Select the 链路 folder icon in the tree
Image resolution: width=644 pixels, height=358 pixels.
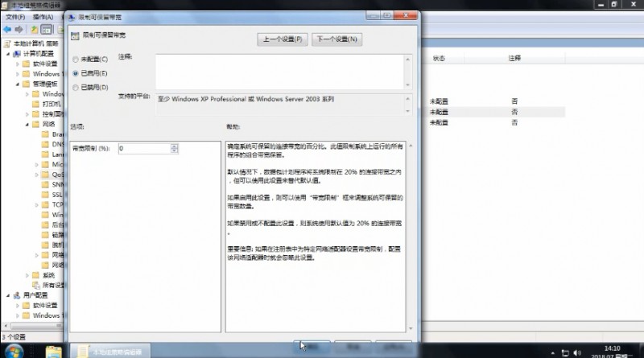tap(45, 235)
